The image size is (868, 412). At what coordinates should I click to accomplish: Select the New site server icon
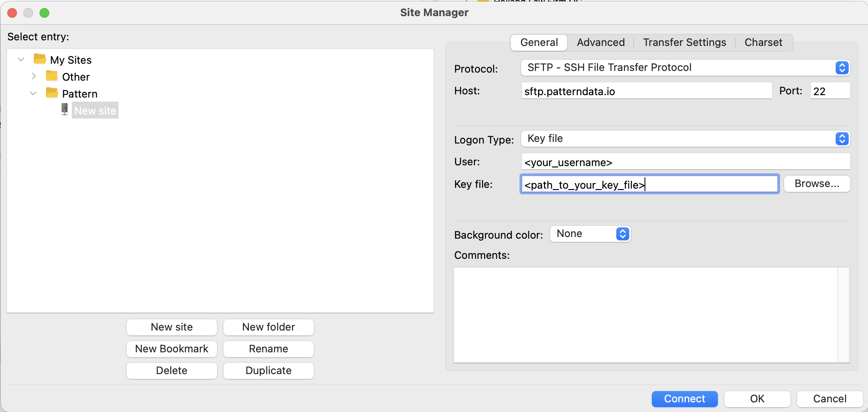click(65, 110)
